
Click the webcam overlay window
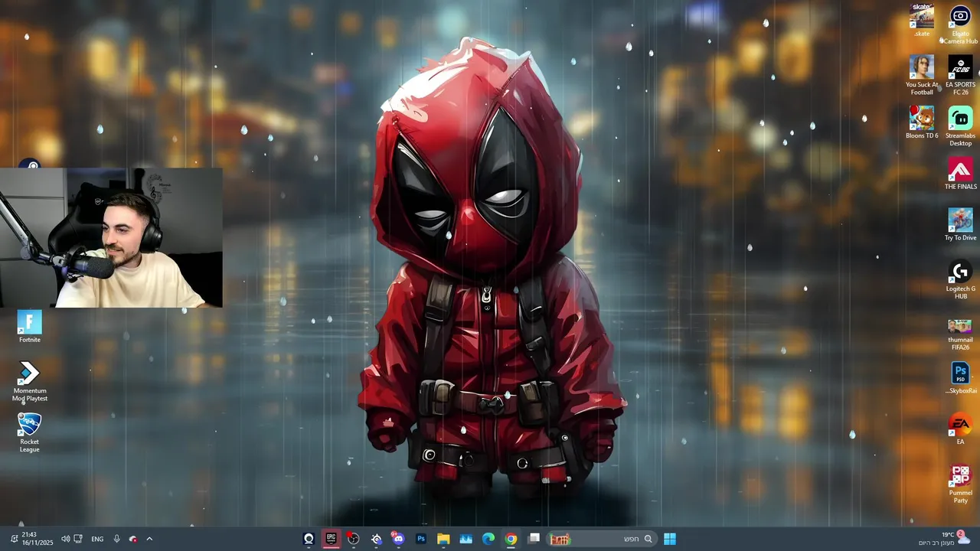pos(111,238)
